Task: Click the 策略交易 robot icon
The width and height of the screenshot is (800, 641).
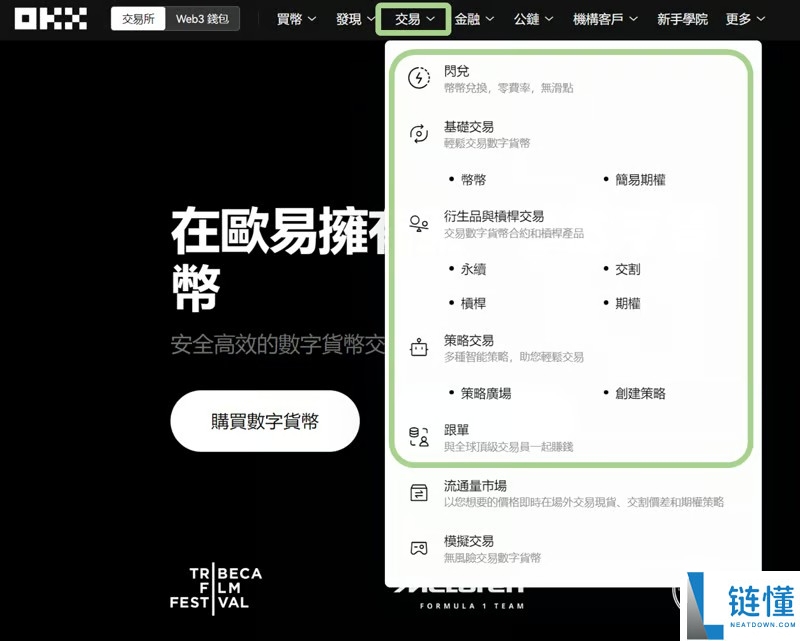Action: coord(419,348)
